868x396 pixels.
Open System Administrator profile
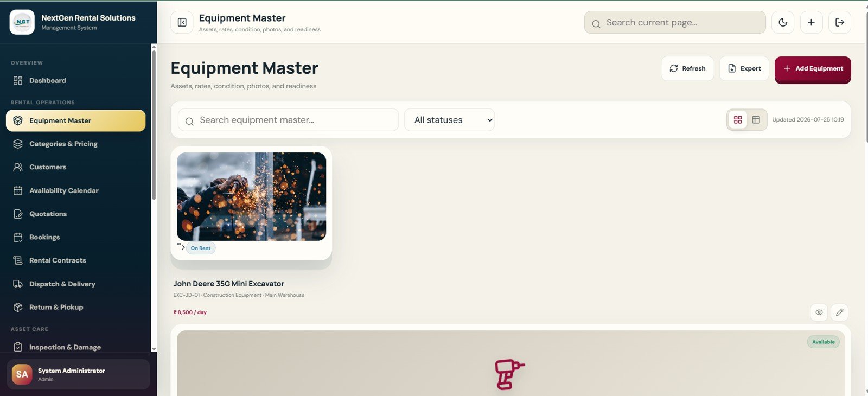(78, 374)
